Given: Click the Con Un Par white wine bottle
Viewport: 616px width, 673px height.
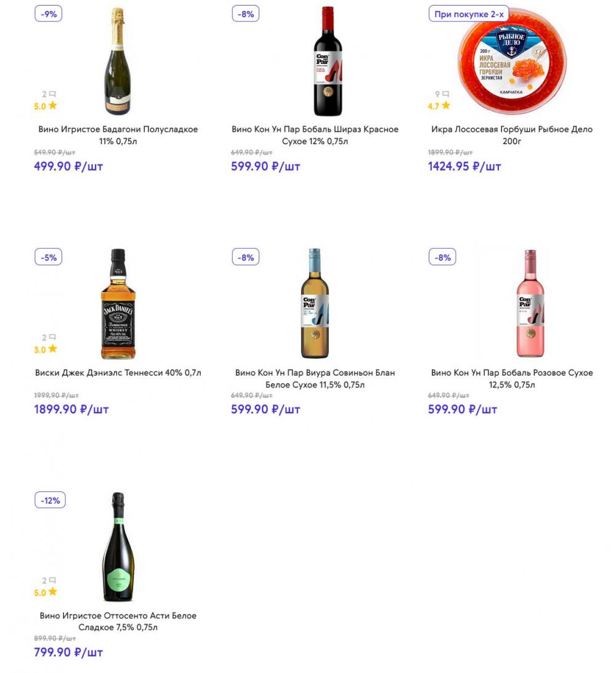Looking at the screenshot, I should click(315, 304).
